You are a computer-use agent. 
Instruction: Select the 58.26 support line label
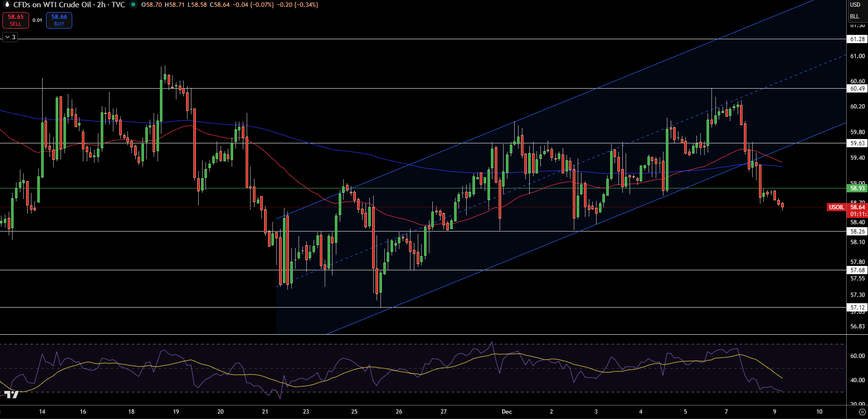coord(857,232)
